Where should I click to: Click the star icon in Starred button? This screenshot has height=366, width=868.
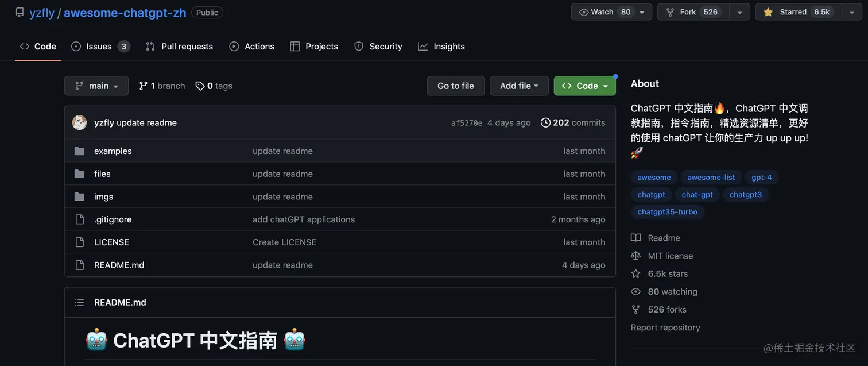pos(768,12)
